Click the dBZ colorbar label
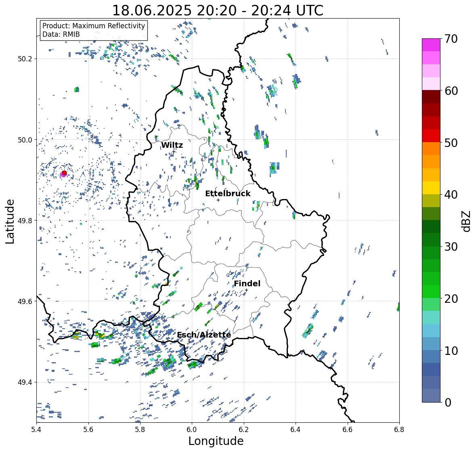The width and height of the screenshot is (476, 451). (x=467, y=221)
